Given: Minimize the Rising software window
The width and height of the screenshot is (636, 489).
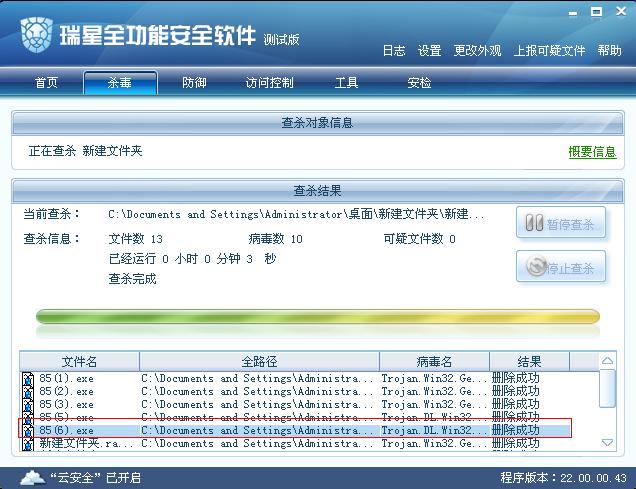Looking at the screenshot, I should (x=573, y=13).
